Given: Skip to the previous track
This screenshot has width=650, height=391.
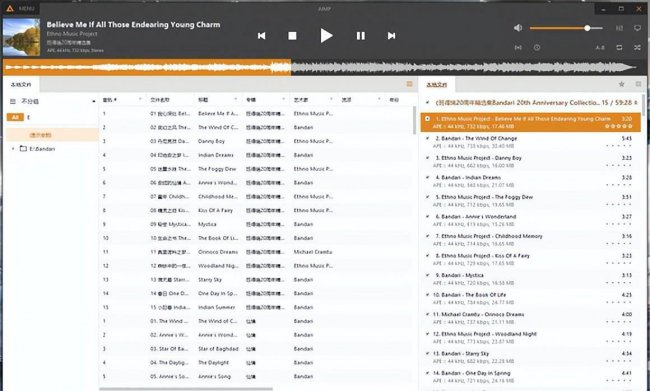Looking at the screenshot, I should pyautogui.click(x=262, y=36).
